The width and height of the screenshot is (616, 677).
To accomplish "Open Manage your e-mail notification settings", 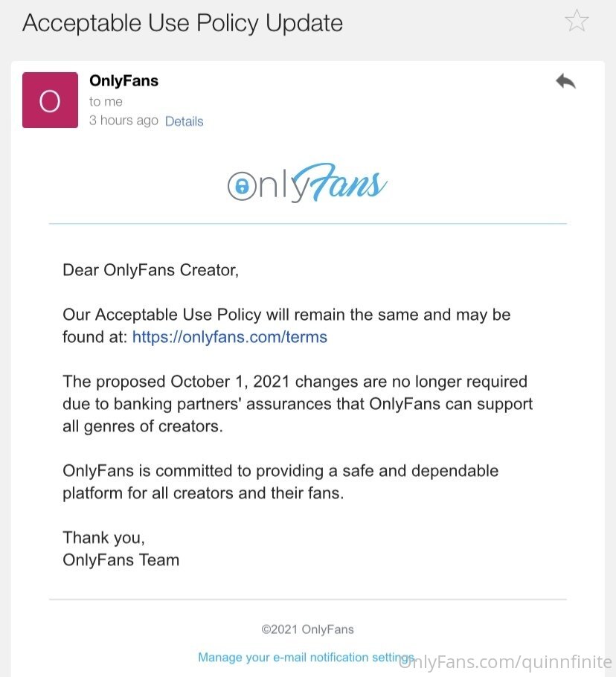I will pos(306,658).
